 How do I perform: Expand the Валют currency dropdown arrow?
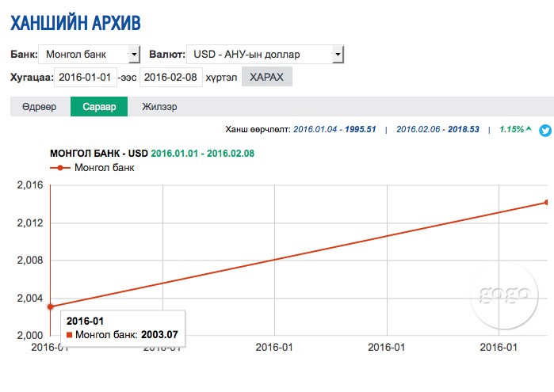[338, 55]
